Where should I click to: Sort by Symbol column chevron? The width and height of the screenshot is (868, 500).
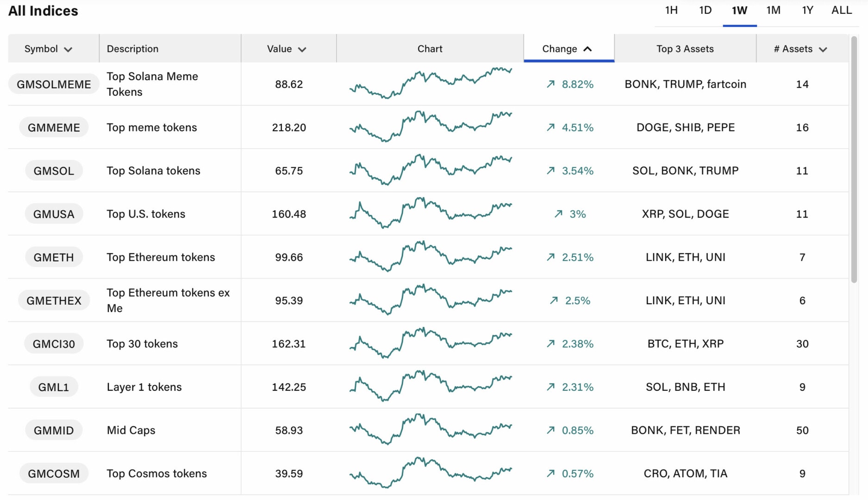click(x=68, y=50)
